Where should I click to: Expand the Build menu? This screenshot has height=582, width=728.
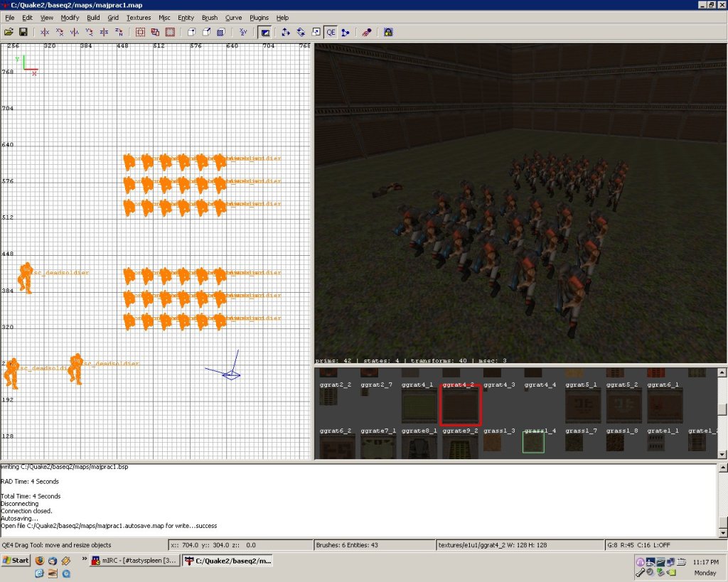(93, 17)
